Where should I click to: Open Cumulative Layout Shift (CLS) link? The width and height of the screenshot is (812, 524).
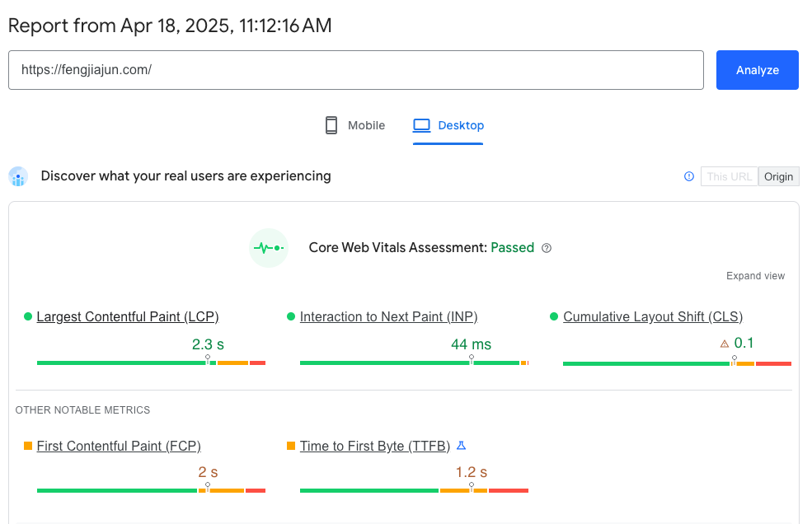tap(652, 316)
